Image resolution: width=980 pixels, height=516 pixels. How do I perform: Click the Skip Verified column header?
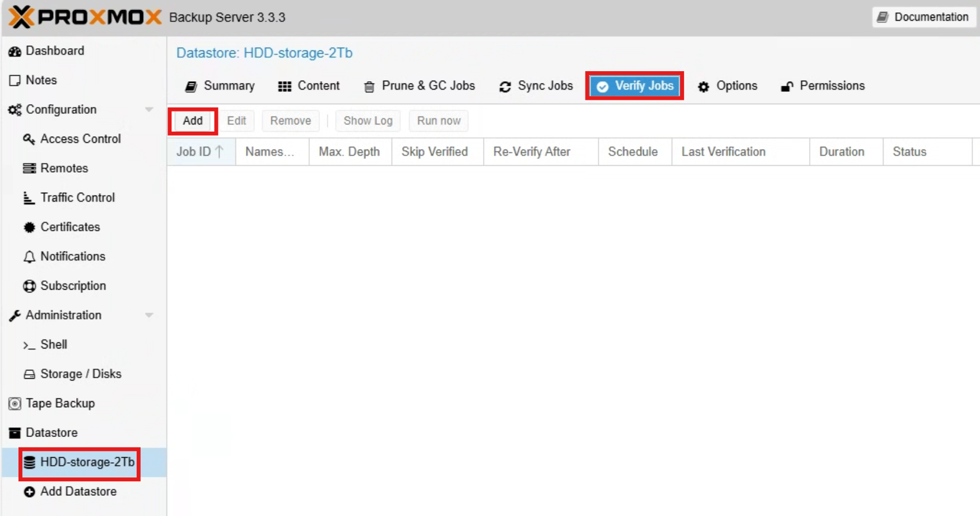pos(438,152)
